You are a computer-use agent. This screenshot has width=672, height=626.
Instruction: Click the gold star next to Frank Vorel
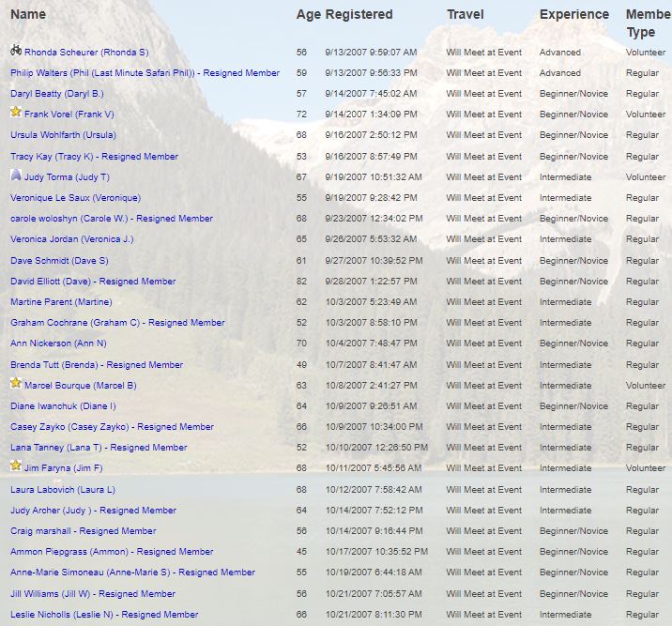(x=16, y=113)
